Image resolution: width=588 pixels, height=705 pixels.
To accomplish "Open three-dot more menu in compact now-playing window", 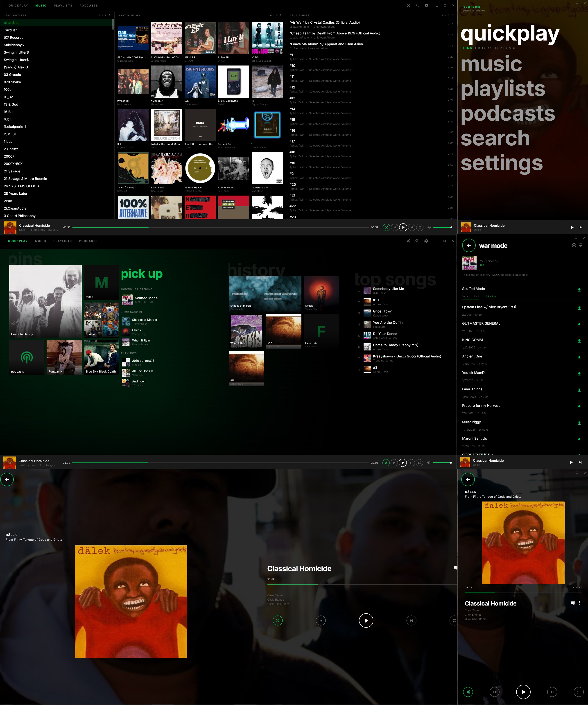I will tap(579, 603).
